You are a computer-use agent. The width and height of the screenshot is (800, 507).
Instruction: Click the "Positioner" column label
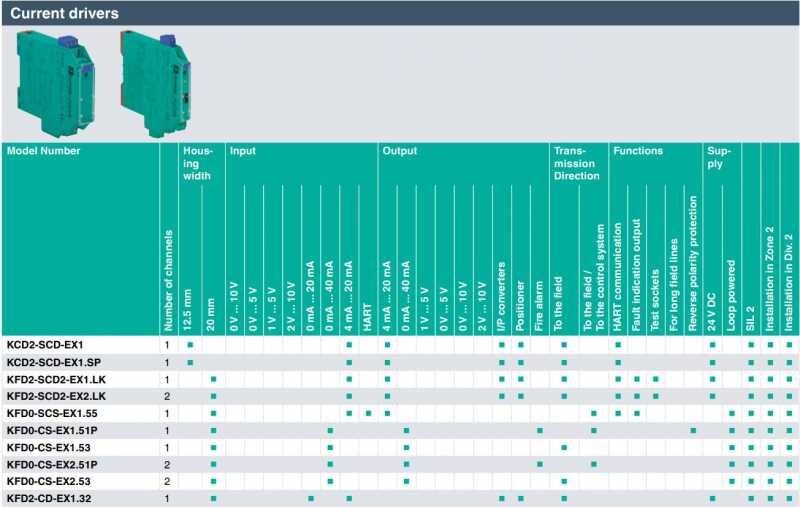pos(520,306)
